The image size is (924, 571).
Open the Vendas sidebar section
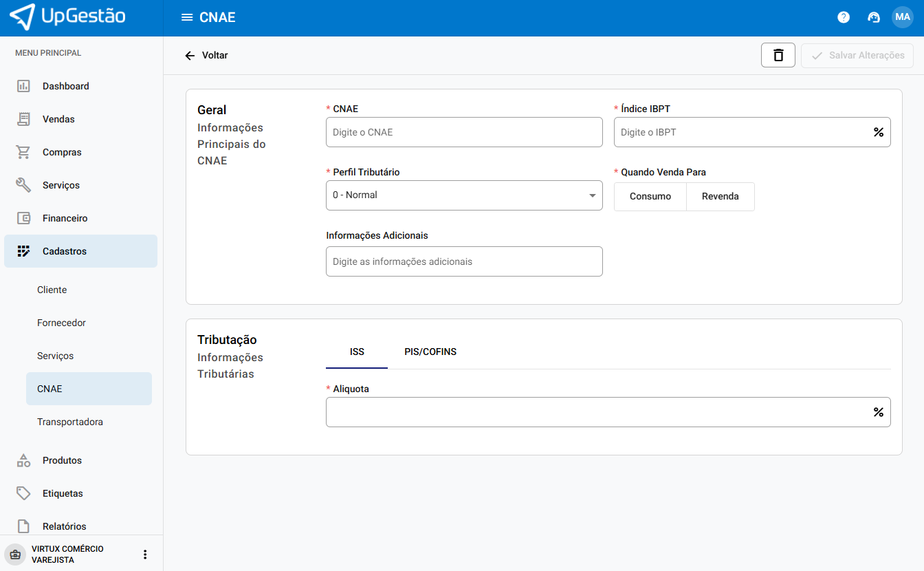[x=58, y=119]
